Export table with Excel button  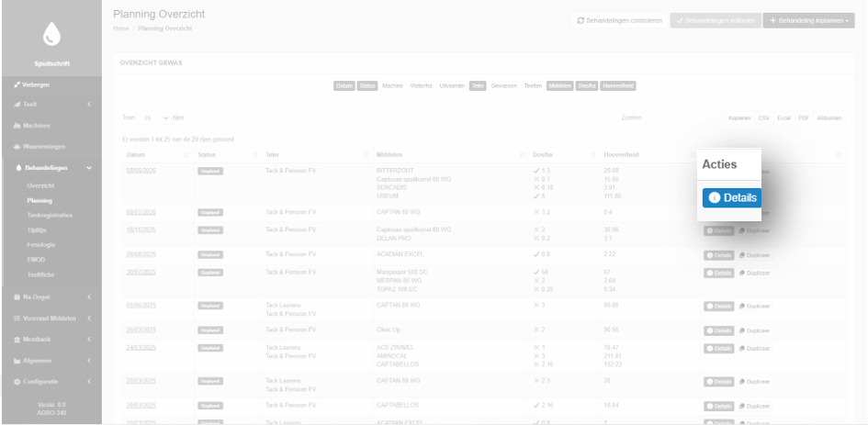point(783,117)
